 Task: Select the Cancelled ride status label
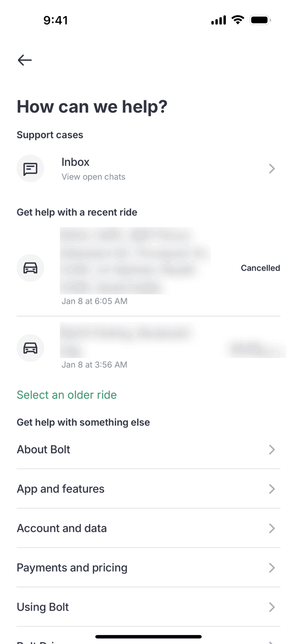[x=260, y=268]
